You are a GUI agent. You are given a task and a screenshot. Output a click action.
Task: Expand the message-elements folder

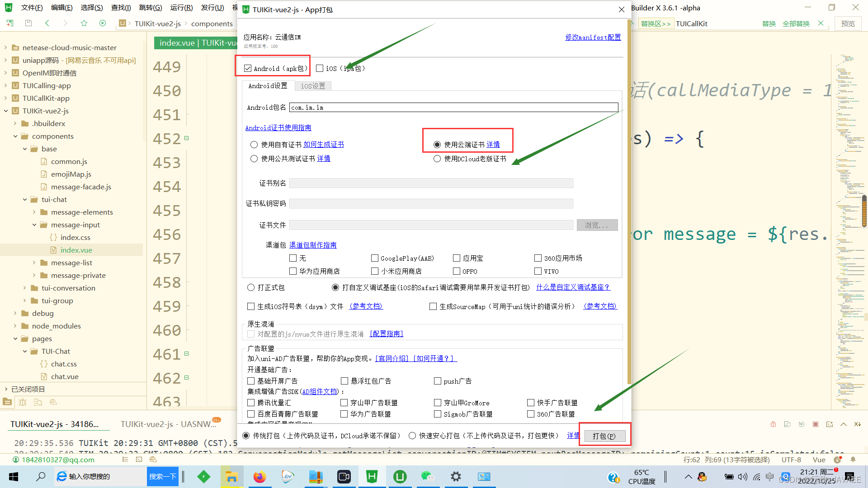(34, 212)
